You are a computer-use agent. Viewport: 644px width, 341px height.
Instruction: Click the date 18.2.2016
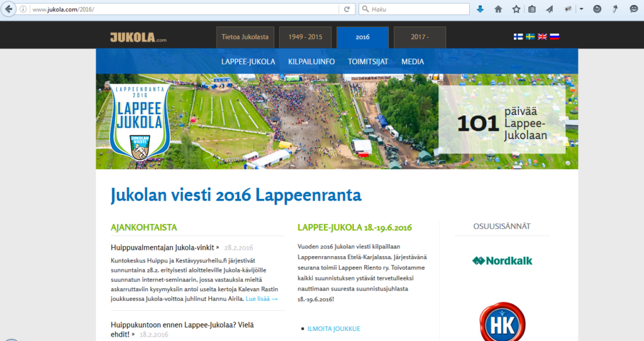coord(153,335)
